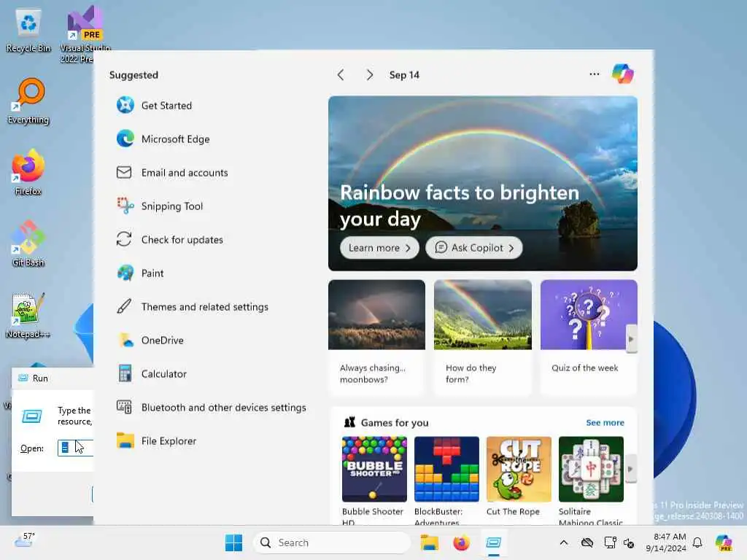Open the date and time clock
Image resolution: width=747 pixels, height=560 pixels.
pyautogui.click(x=666, y=542)
